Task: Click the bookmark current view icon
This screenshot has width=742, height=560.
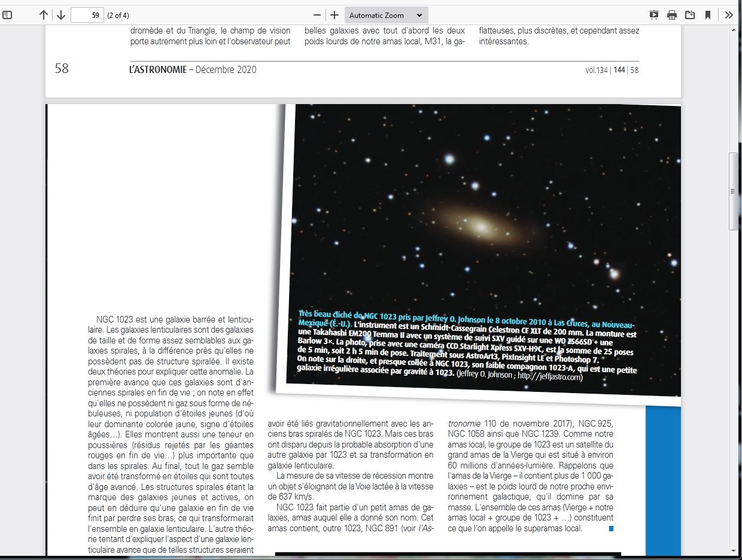Action: coord(708,15)
